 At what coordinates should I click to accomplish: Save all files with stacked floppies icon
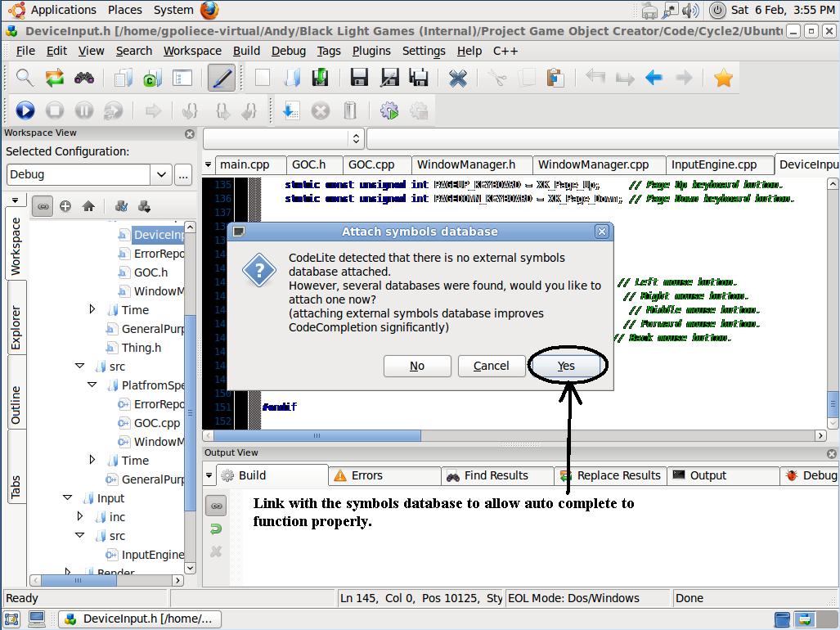click(x=419, y=79)
